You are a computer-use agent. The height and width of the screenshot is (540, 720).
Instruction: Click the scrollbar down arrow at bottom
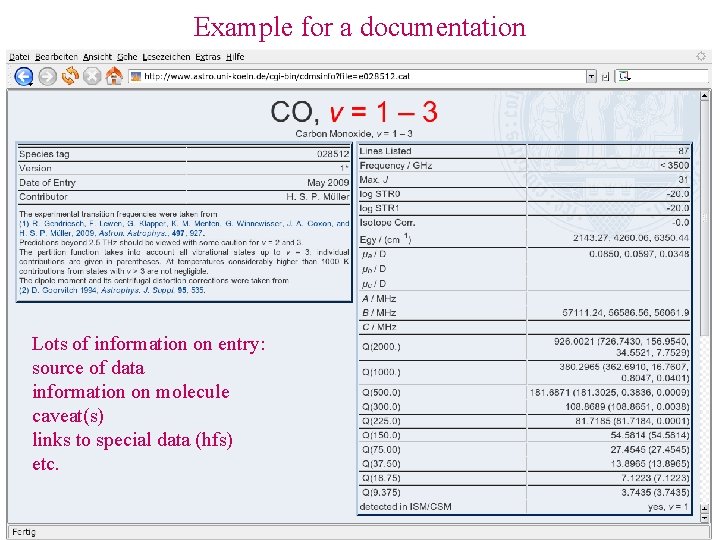coord(704,518)
